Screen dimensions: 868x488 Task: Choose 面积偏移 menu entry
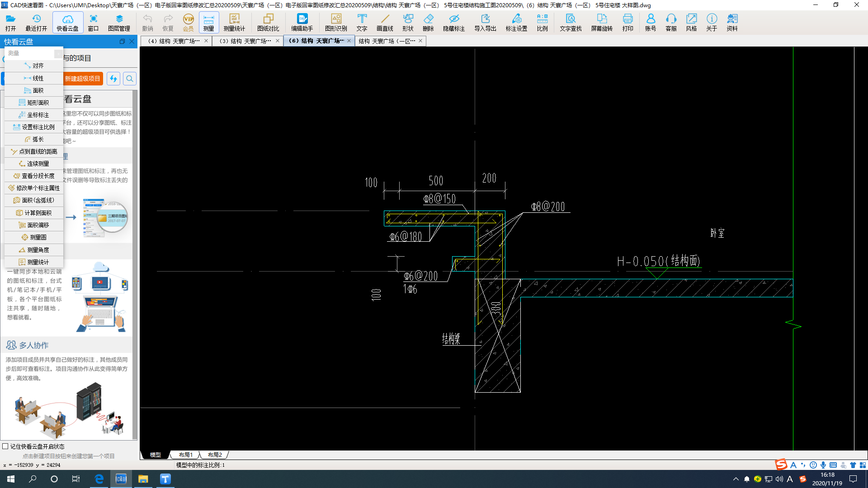34,225
